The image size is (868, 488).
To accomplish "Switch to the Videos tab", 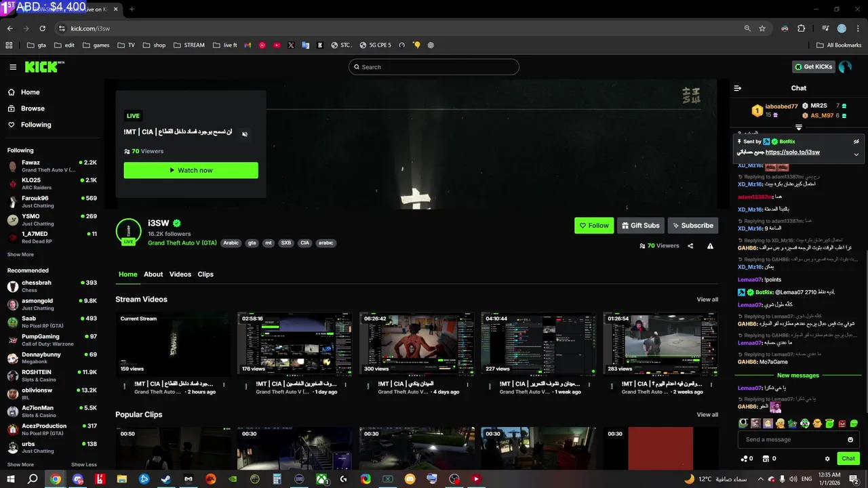I will click(180, 274).
